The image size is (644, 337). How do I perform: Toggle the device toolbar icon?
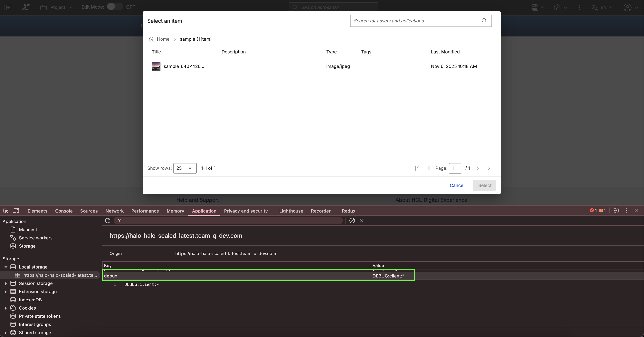[x=16, y=211]
